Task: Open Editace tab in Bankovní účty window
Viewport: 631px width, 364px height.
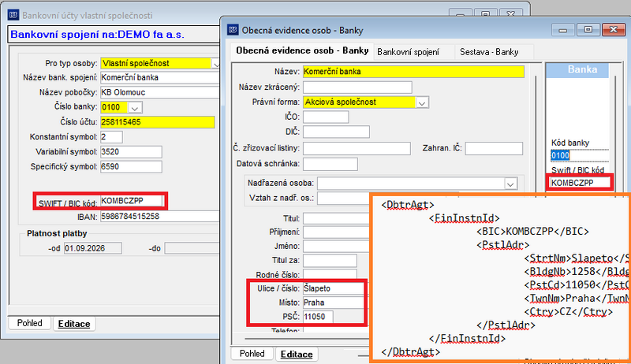Action: (74, 324)
